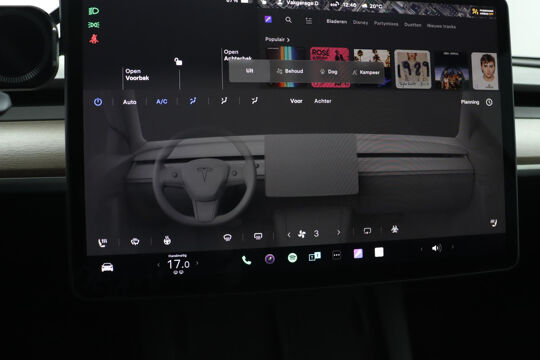Increase fan speed with right chevron
The height and width of the screenshot is (360, 540).
point(339,233)
